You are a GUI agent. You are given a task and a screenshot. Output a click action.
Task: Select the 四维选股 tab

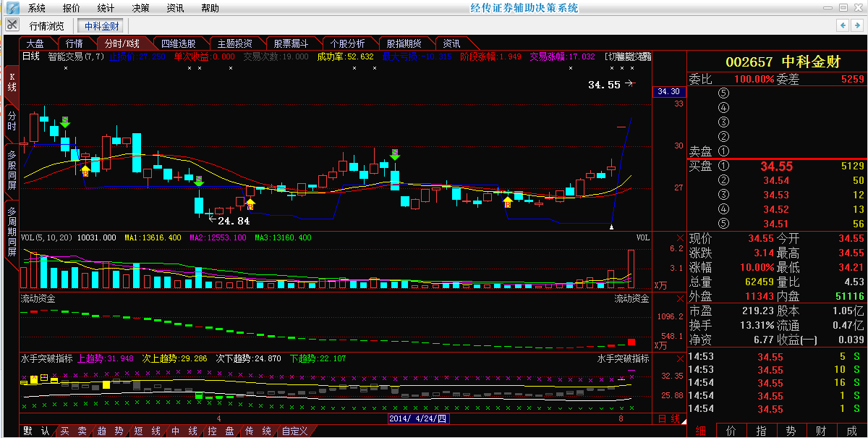[x=178, y=43]
